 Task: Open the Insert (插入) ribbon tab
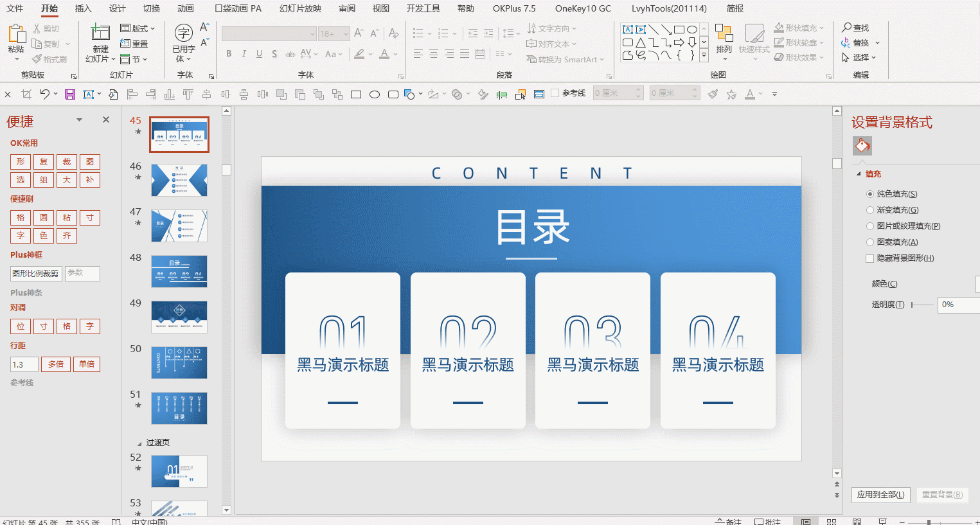click(x=83, y=8)
